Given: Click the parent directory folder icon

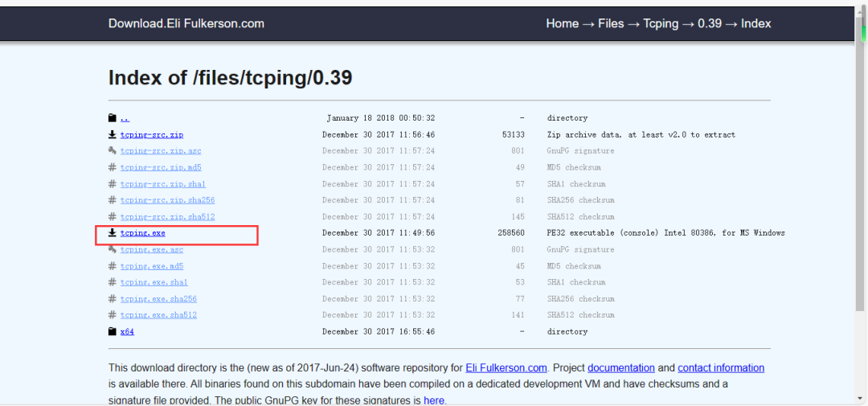Looking at the screenshot, I should pos(113,118).
